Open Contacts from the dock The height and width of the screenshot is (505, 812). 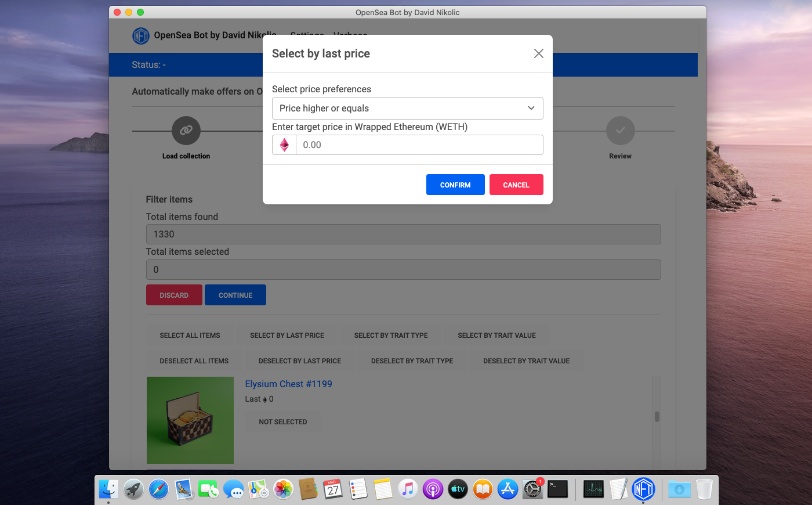(308, 489)
